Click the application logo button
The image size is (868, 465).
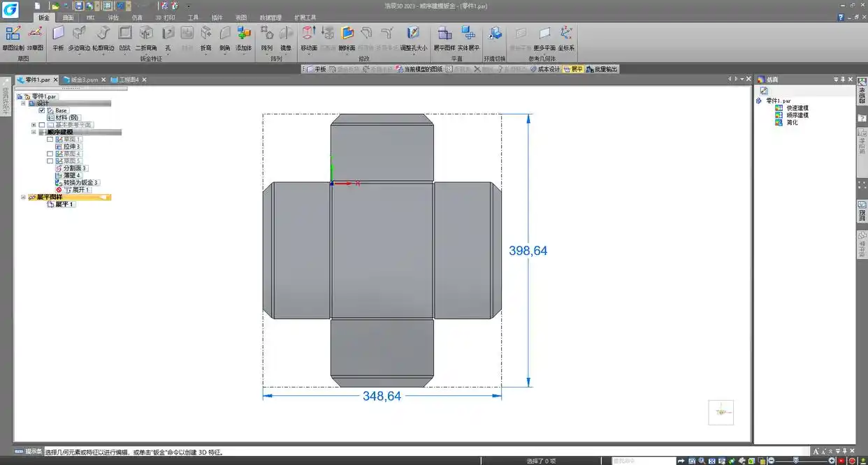tap(10, 9)
